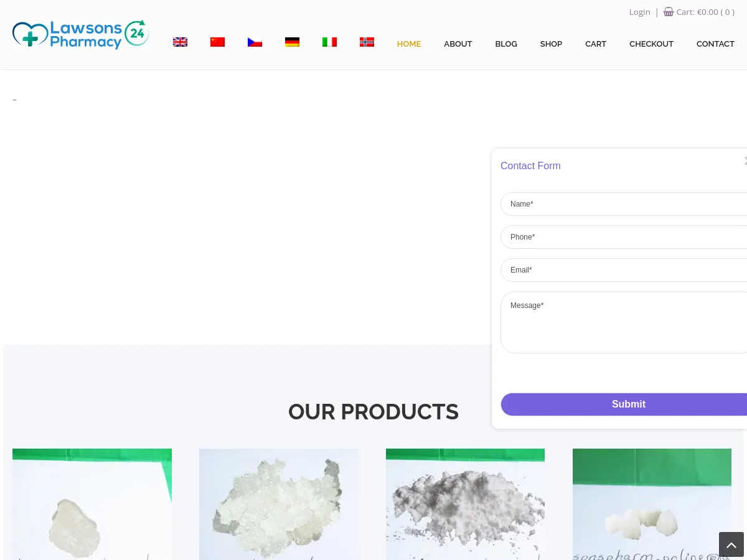Screen dimensions: 747x560
Task: Open the BLOG section
Action: 505,44
